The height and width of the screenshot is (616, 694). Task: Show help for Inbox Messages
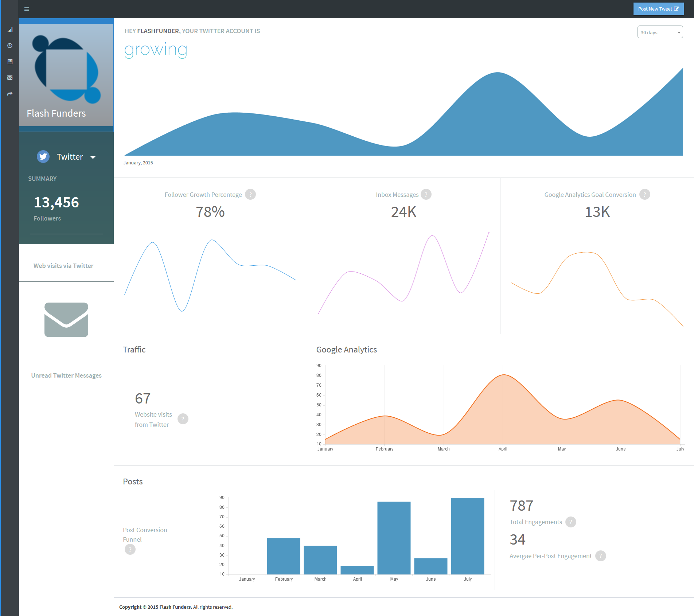point(426,194)
